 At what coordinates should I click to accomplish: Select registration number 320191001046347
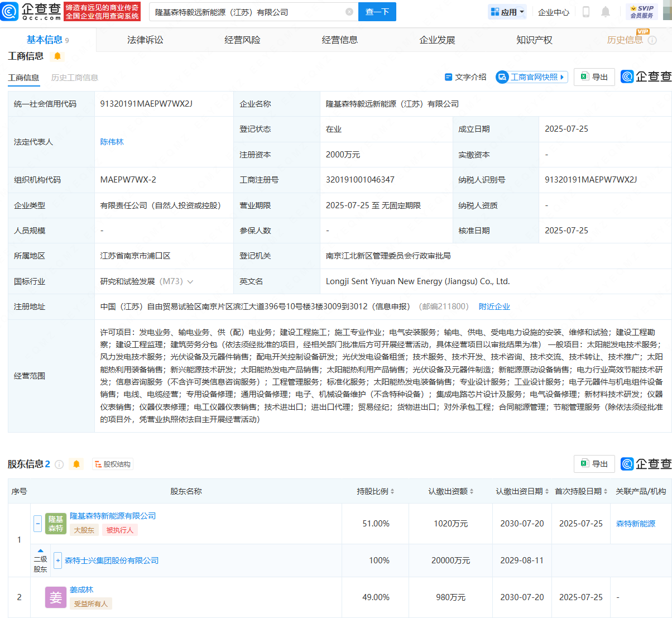click(x=360, y=180)
